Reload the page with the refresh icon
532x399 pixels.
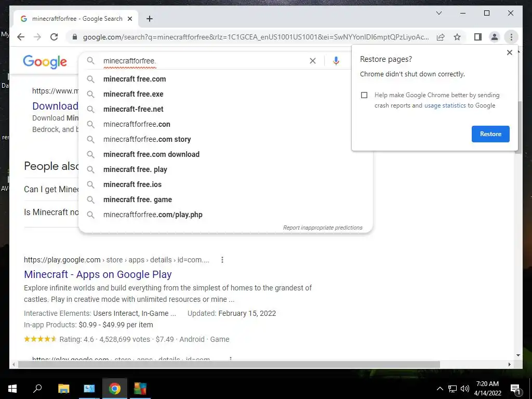click(54, 37)
